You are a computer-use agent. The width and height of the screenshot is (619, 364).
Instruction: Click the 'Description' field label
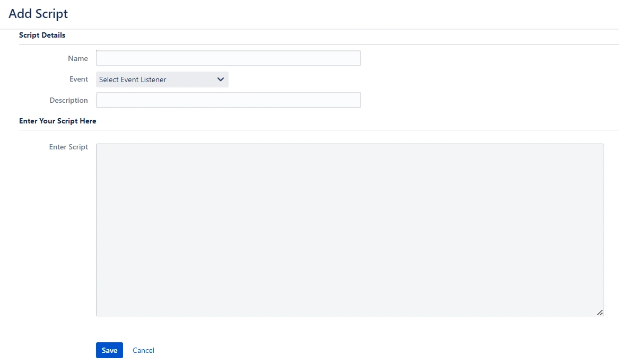coord(69,100)
